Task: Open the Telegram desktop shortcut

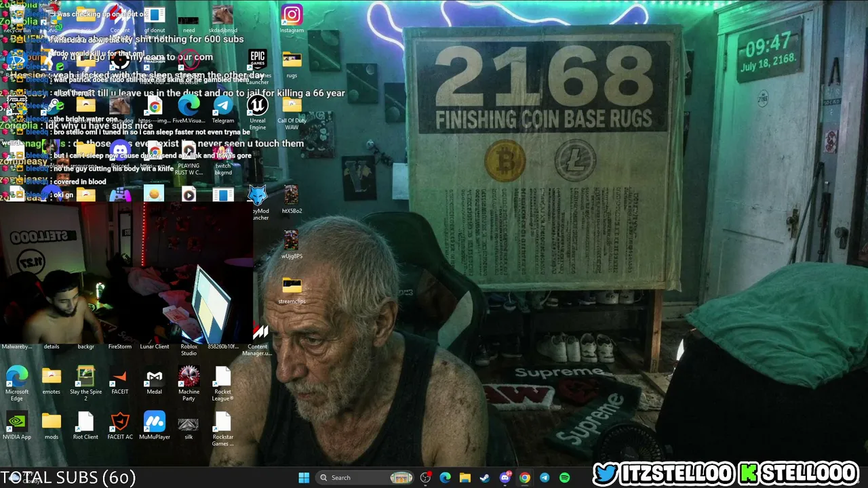Action: (223, 110)
